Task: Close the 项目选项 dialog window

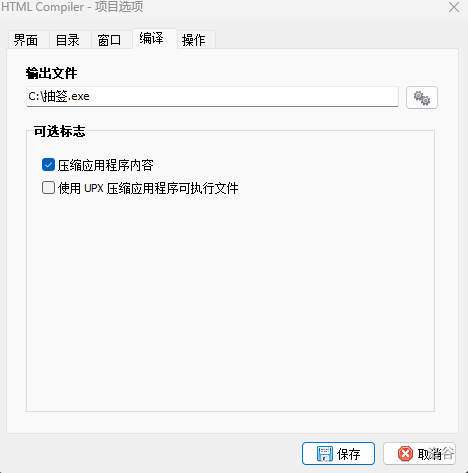Action: click(454, 7)
